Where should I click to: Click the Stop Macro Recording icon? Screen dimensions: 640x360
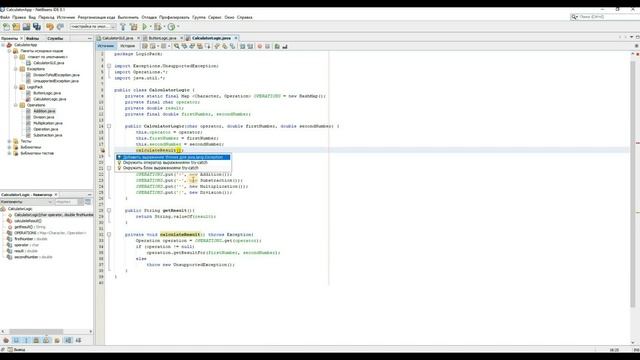tap(267, 47)
